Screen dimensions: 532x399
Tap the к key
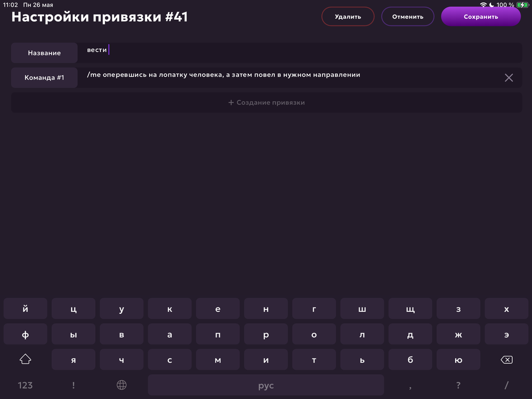pyautogui.click(x=170, y=309)
